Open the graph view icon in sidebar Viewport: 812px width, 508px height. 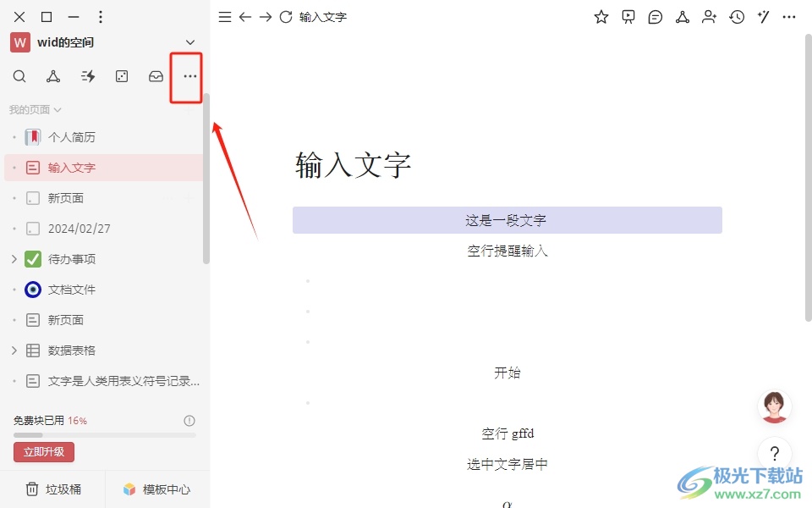point(52,77)
